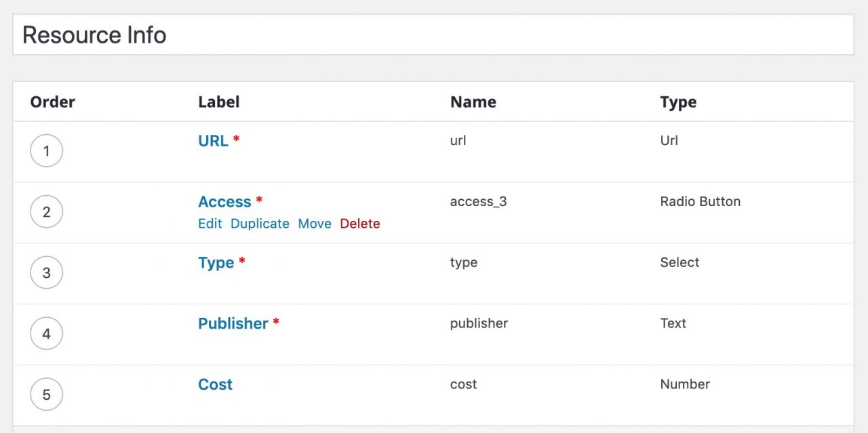Screen dimensions: 868x433
Task: Click the order number 4 circle
Action: click(x=46, y=333)
